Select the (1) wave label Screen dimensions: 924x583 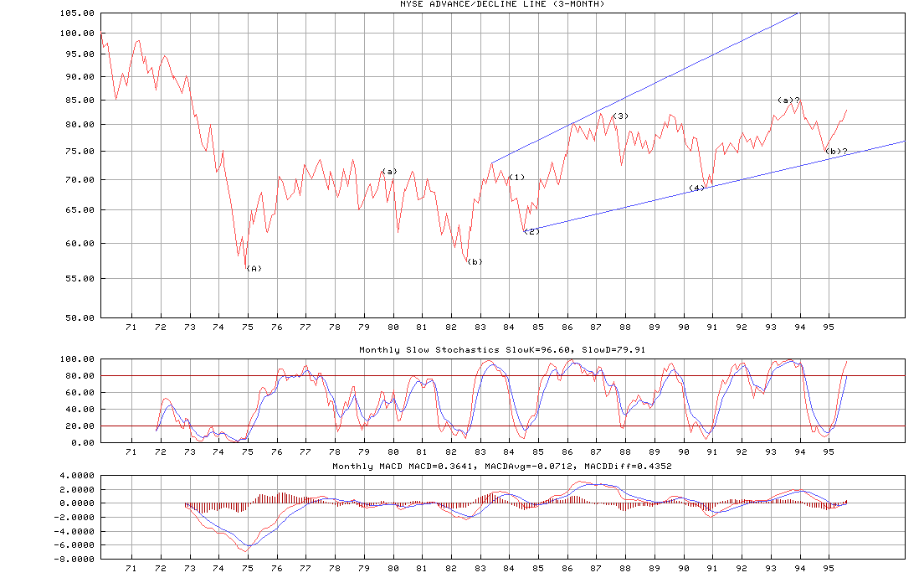(x=517, y=178)
